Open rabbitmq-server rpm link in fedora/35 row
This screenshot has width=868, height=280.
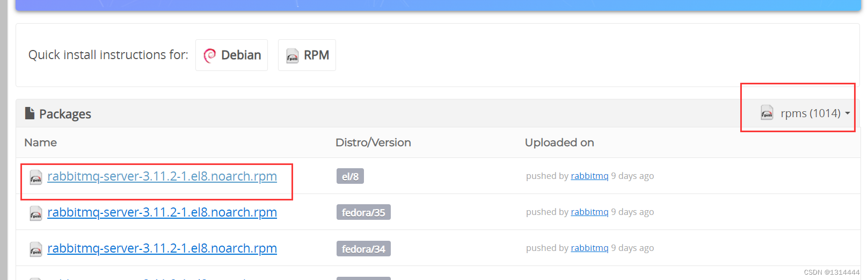pos(162,212)
